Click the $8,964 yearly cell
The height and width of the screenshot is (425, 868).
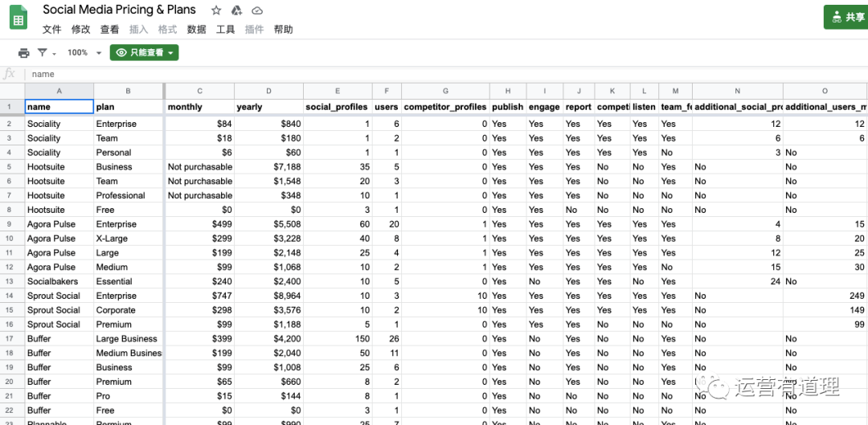click(268, 296)
